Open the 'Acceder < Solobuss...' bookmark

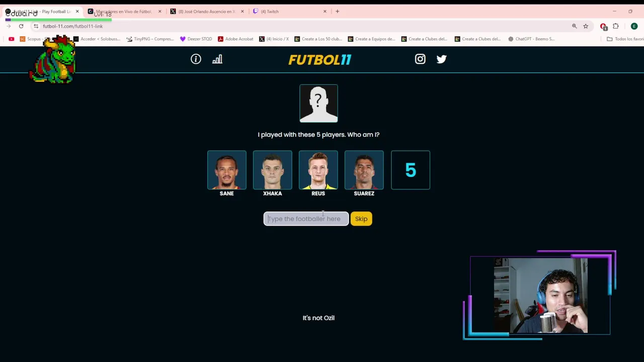tap(97, 39)
